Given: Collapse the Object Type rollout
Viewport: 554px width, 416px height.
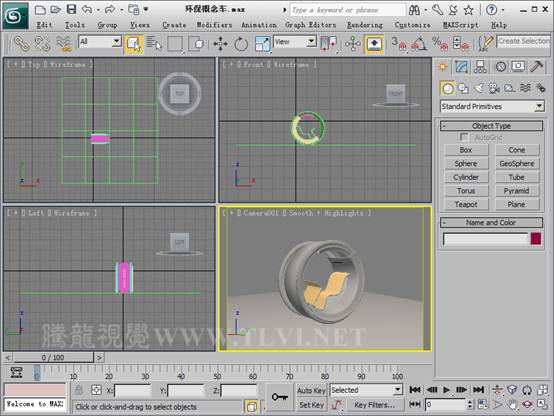Looking at the screenshot, I should (x=491, y=126).
